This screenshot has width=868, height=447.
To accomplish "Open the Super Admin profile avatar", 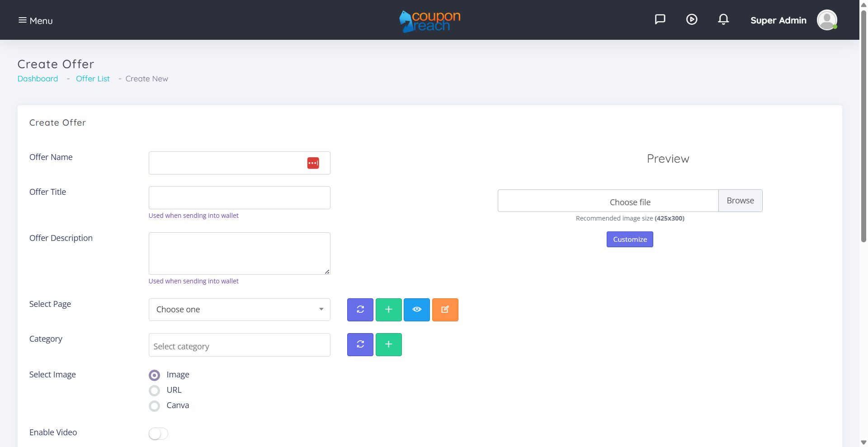I will tap(827, 20).
